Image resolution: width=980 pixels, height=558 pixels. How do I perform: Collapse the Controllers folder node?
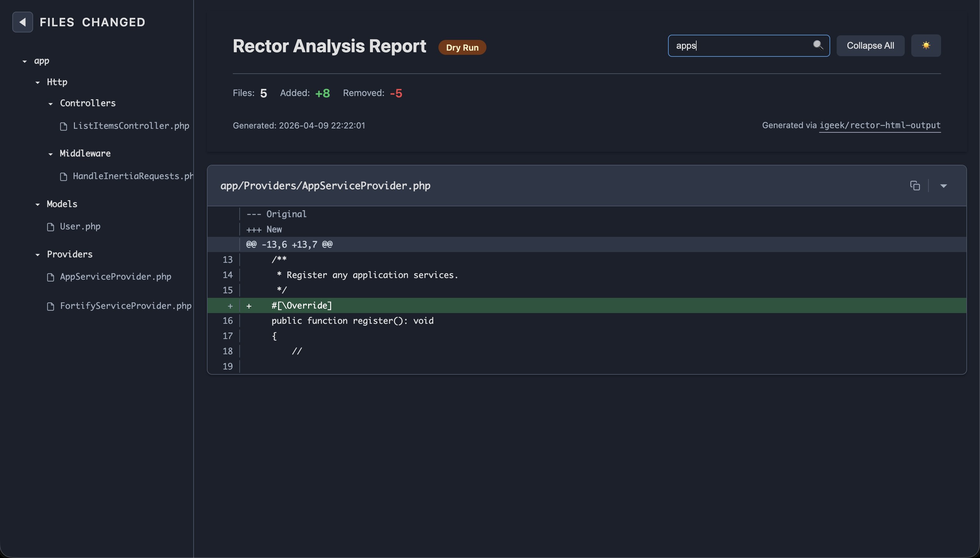51,103
